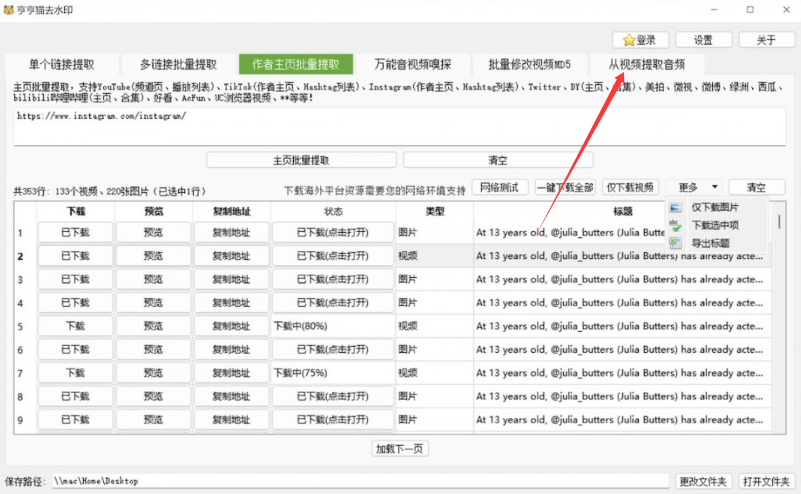
Task: Click 加载下一页 to load more results
Action: point(400,448)
